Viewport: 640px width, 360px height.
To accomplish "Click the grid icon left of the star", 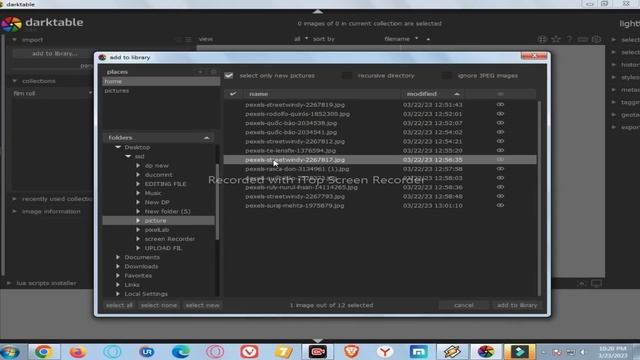I will [x=542, y=39].
